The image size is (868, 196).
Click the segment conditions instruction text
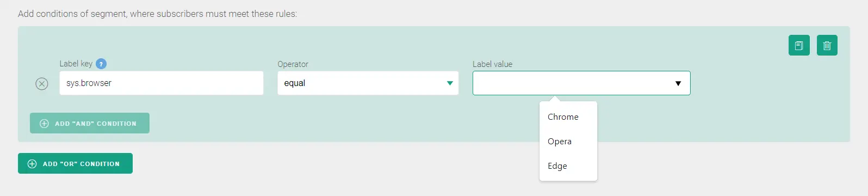pyautogui.click(x=158, y=14)
